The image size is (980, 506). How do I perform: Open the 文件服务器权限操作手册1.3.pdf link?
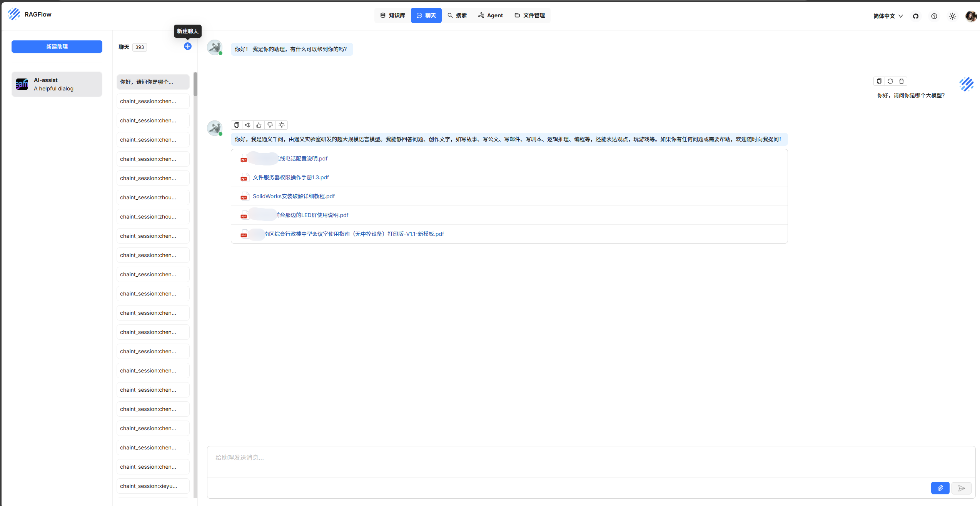pos(290,177)
